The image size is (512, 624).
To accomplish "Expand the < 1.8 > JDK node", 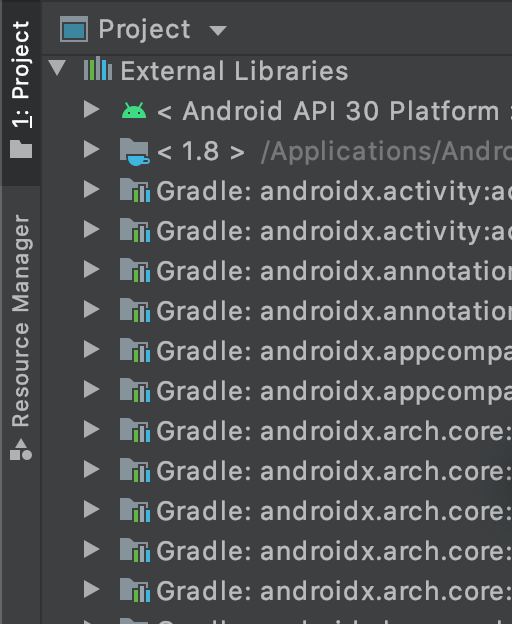I will pos(91,150).
